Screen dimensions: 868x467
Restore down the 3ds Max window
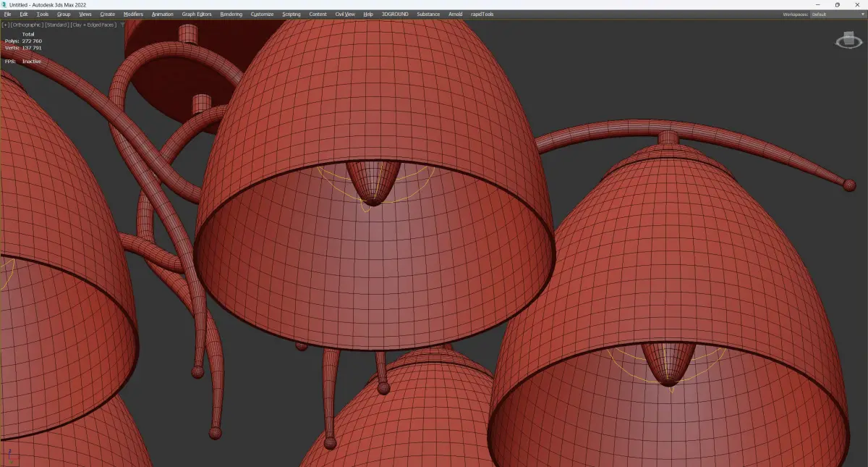pyautogui.click(x=838, y=4)
